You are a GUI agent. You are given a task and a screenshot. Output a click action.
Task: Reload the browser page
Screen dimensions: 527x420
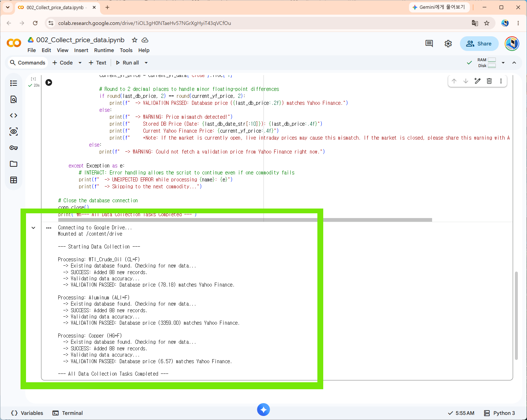tap(35, 23)
